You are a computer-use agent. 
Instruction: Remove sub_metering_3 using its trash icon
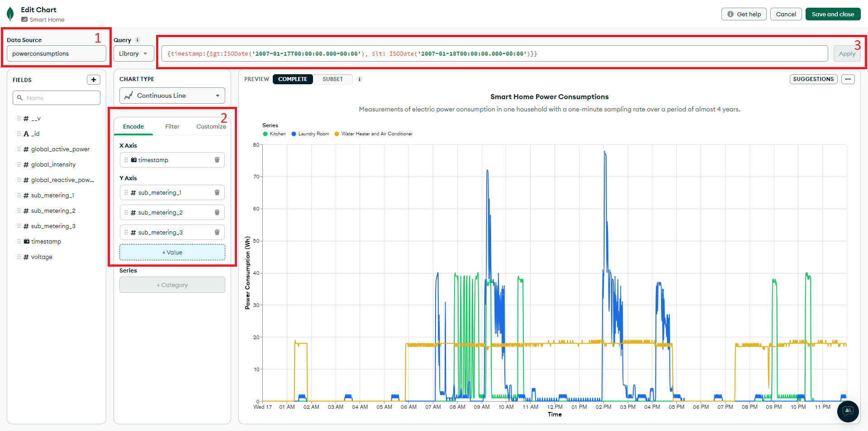217,232
